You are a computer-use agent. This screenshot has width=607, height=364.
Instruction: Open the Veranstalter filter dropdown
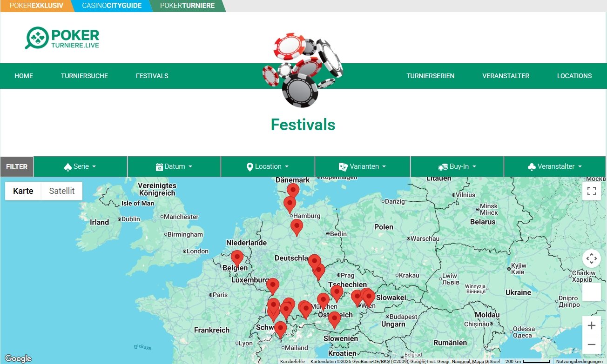555,167
